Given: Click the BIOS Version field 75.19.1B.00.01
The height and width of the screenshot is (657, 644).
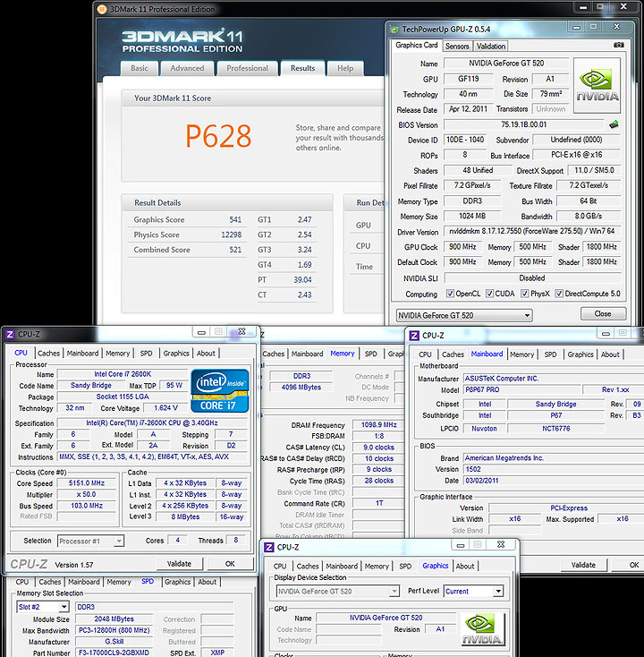Looking at the screenshot, I should (524, 124).
